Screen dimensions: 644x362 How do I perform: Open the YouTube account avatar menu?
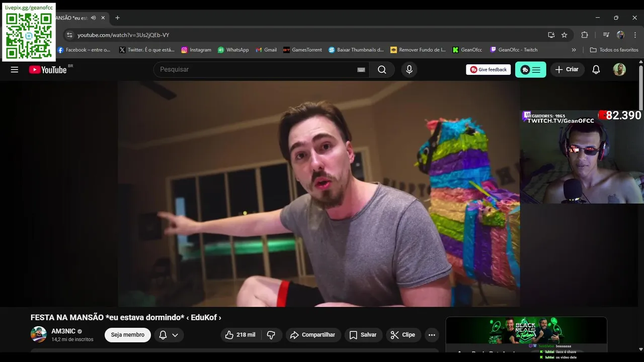click(x=619, y=70)
